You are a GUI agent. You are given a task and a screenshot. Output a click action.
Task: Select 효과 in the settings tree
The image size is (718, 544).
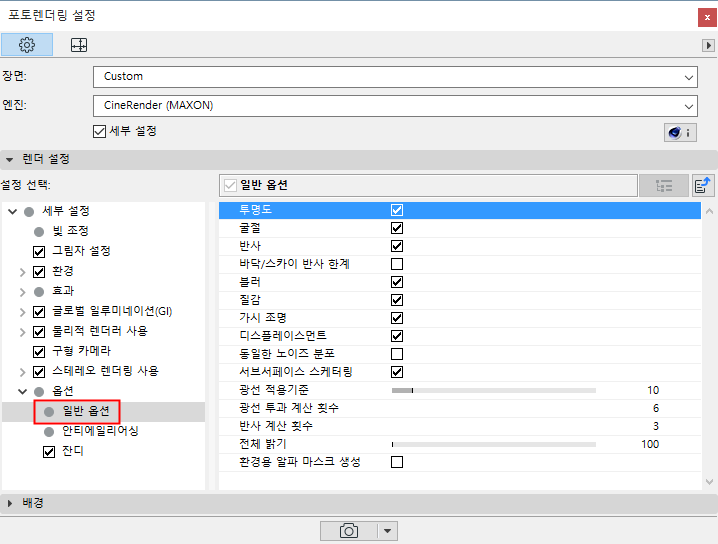coord(63,291)
